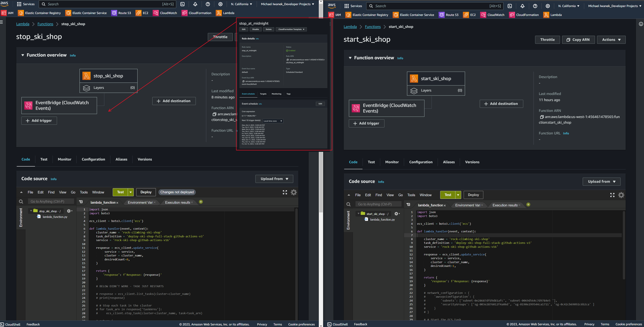Add new editor tab plus in start_ski_shop
The image size is (644, 327).
pyautogui.click(x=528, y=205)
